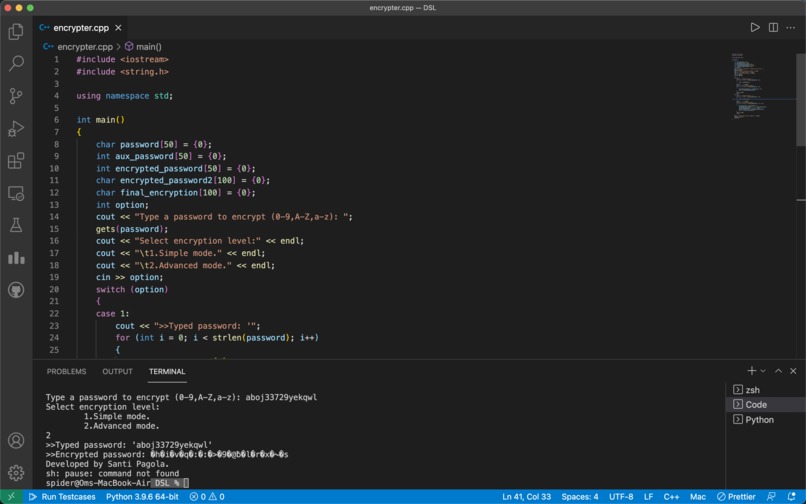Screen dimensions: 806x504
Task: Click '#include <iostream>' line
Action: tap(122, 60)
